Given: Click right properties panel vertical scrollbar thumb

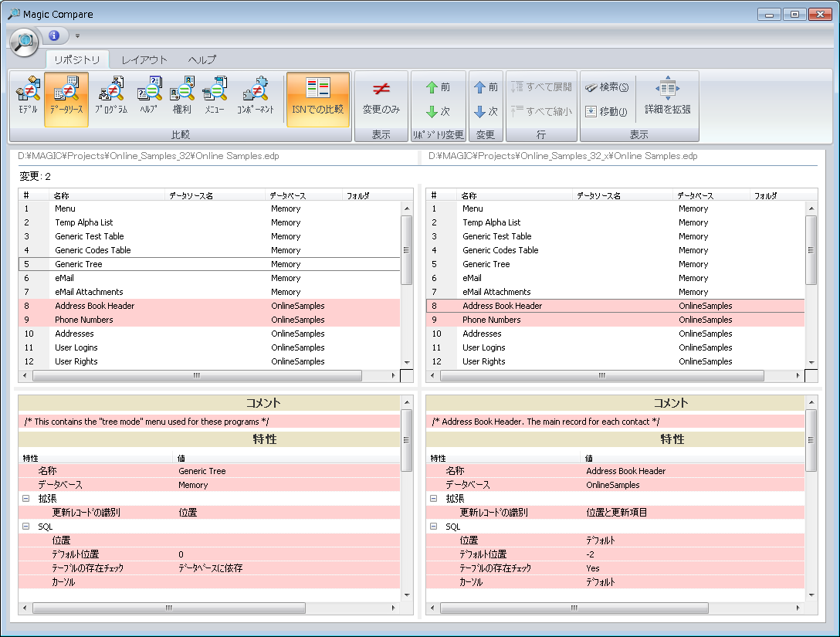Looking at the screenshot, I should coord(811,440).
